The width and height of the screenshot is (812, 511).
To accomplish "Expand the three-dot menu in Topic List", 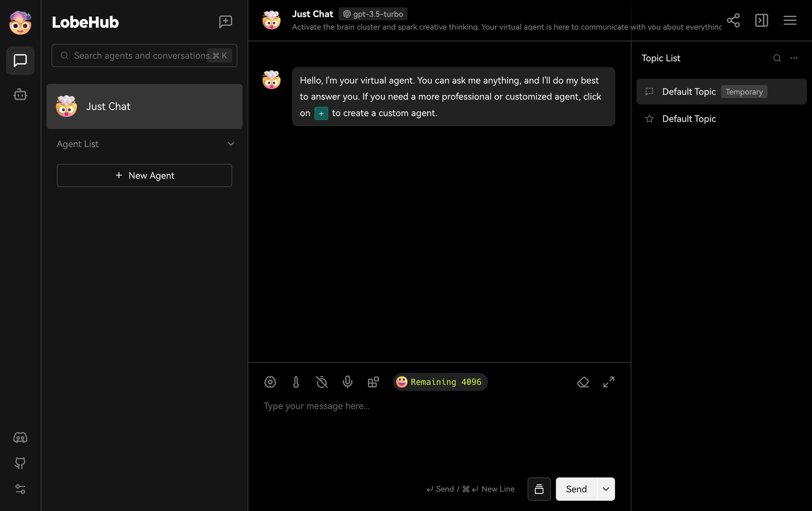I will pos(795,58).
